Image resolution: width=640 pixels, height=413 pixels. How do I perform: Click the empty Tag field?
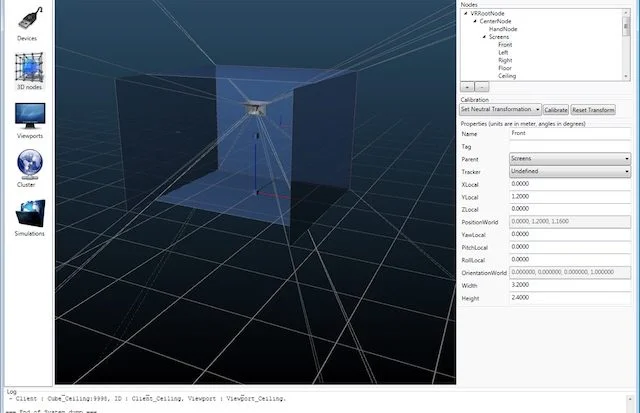pos(570,146)
